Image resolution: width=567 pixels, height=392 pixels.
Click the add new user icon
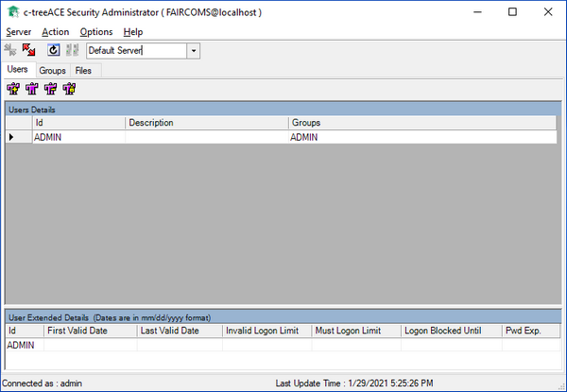(x=13, y=89)
